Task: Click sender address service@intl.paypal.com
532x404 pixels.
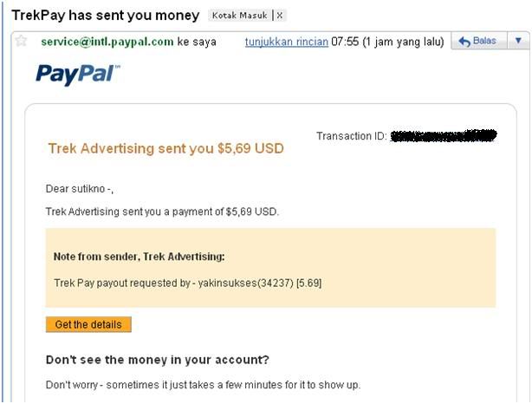Action: coord(107,42)
